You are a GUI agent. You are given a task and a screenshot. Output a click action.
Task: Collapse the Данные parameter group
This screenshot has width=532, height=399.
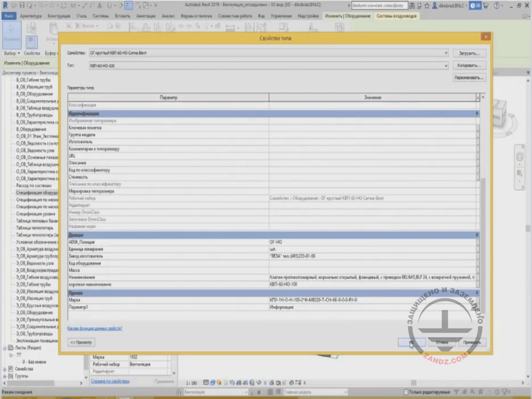click(477, 235)
